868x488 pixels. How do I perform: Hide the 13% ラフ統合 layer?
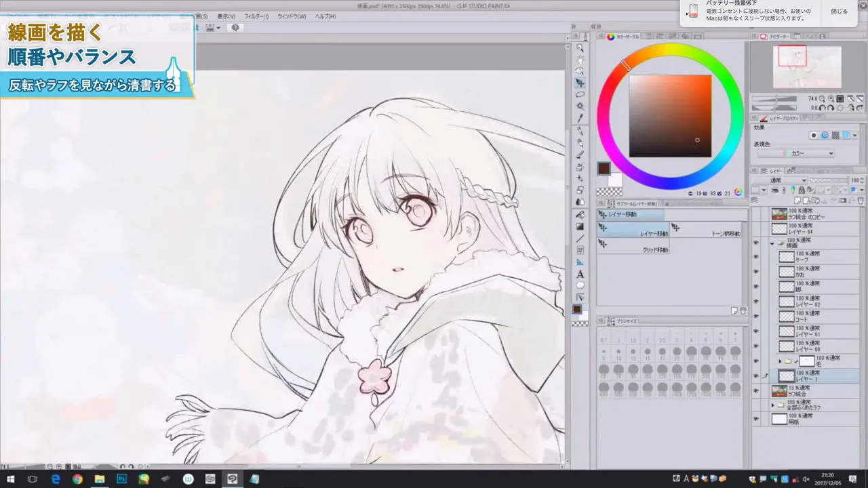click(756, 391)
